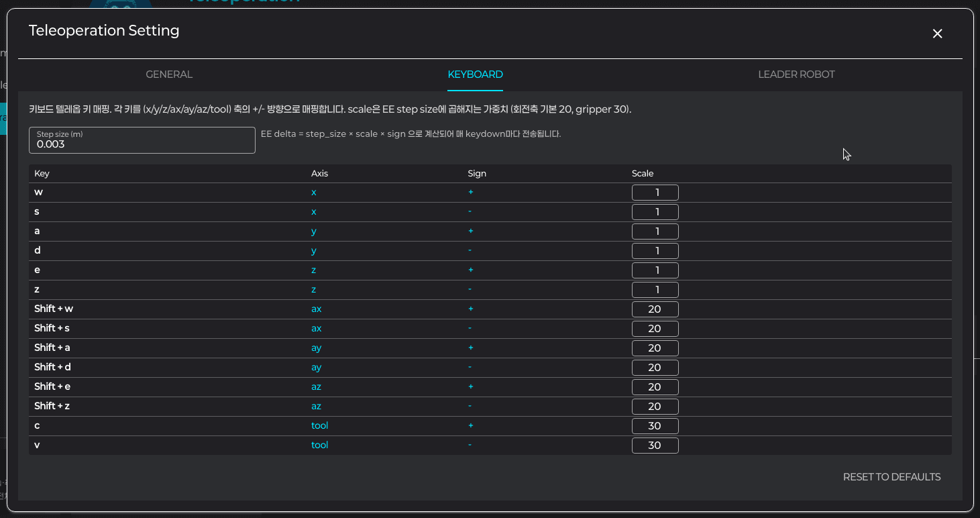980x518 pixels.
Task: Click the plus sign in Shift + e row
Action: tap(470, 387)
